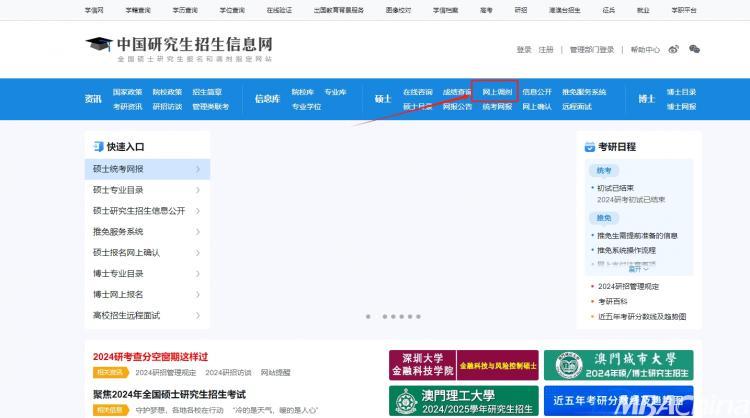This screenshot has height=418, width=750.
Task: Click the 快速入口 panel icon
Action: [x=99, y=146]
